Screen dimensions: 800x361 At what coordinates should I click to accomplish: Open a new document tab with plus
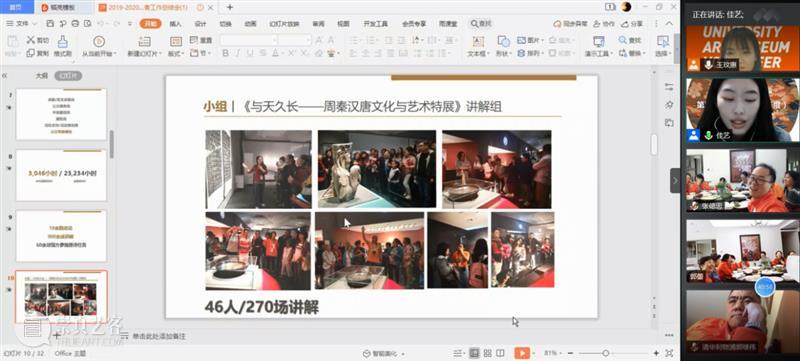tap(230, 7)
